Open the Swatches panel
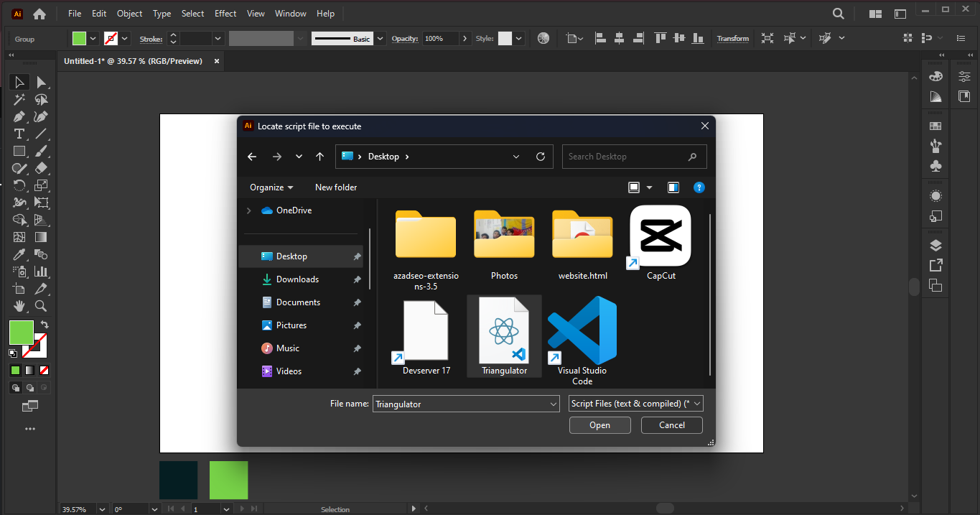The image size is (980, 515). click(935, 125)
